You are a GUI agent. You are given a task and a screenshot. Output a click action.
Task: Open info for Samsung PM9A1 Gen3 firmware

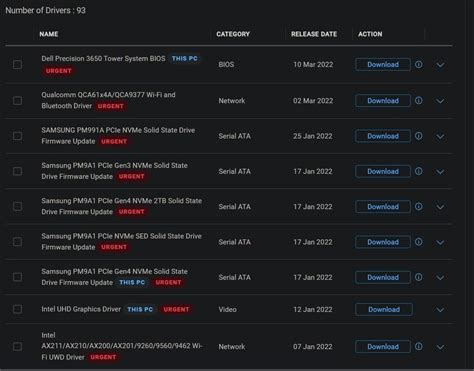419,171
